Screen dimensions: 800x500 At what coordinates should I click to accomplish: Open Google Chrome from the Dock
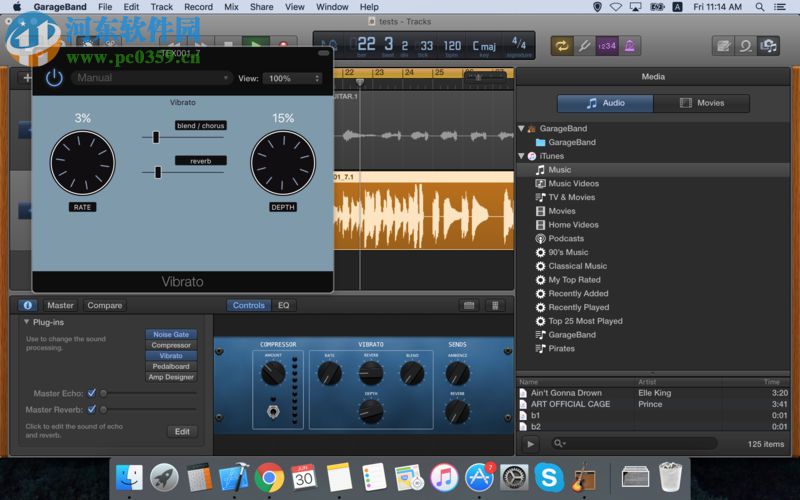click(x=269, y=478)
